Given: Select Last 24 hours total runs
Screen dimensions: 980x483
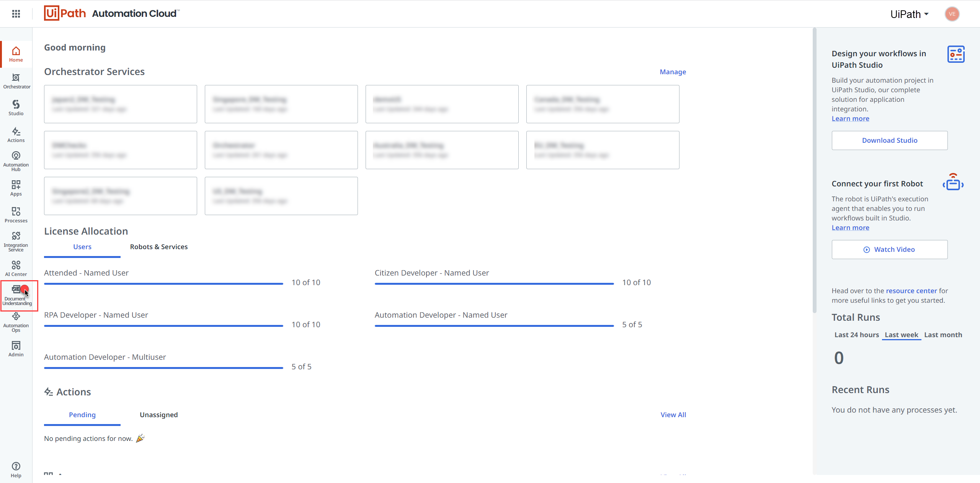Looking at the screenshot, I should (x=856, y=335).
